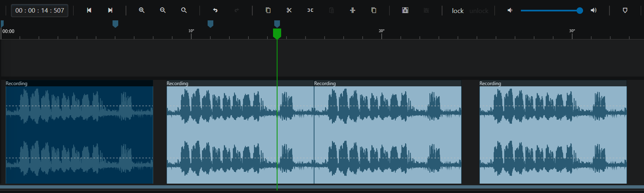The image size is (644, 193).
Task: Click the trim clip icon
Action: 310,10
